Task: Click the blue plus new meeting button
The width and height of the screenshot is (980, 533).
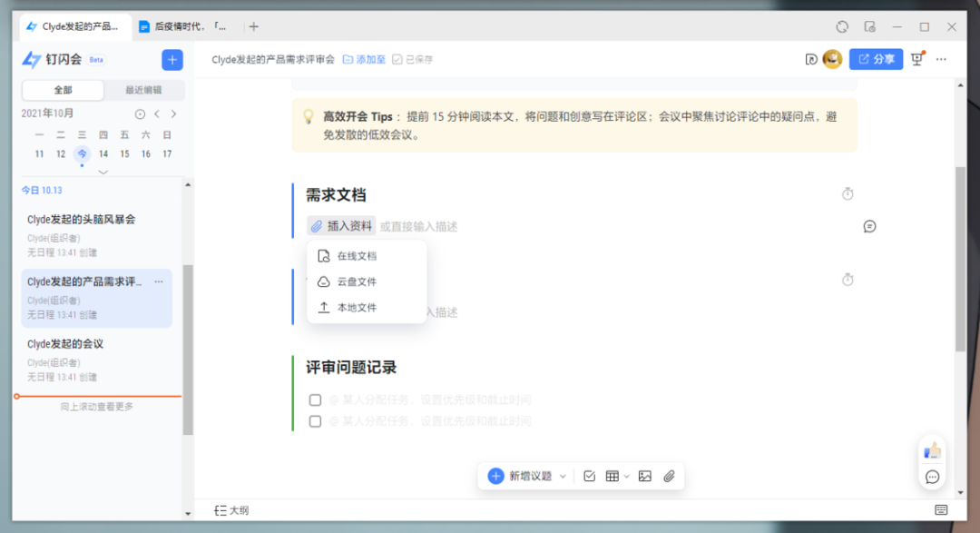Action: pos(171,60)
